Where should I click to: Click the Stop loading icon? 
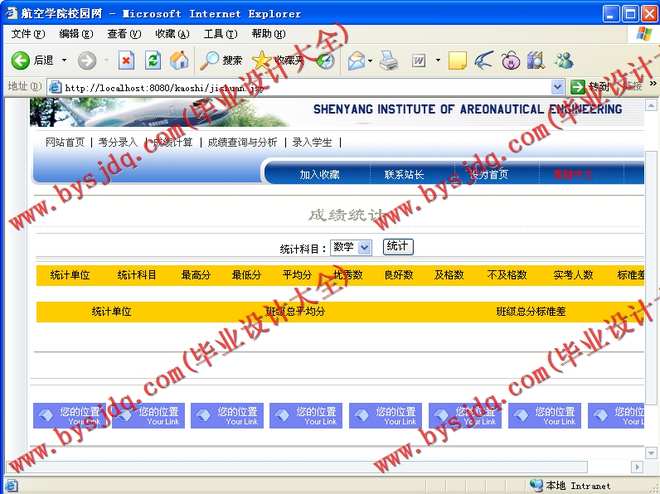[126, 60]
